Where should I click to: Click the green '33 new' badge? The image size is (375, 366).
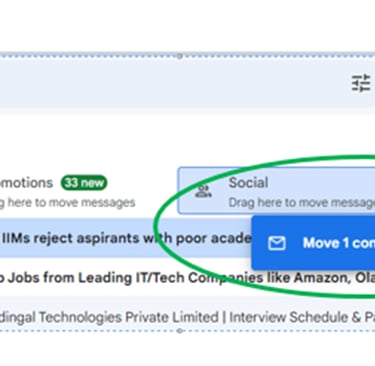coord(84,183)
